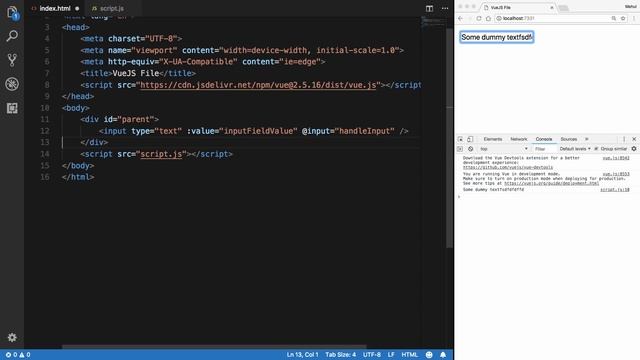The height and width of the screenshot is (360, 640).
Task: Open the Default levels dropdown
Action: (575, 149)
